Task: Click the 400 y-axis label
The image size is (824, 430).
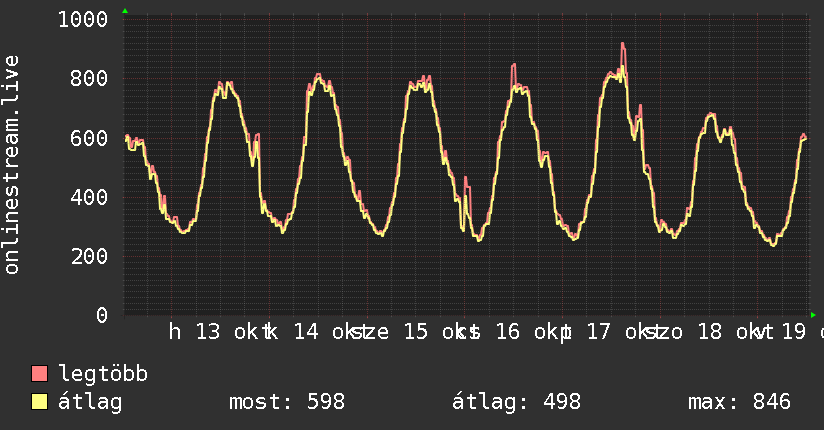Action: point(90,196)
